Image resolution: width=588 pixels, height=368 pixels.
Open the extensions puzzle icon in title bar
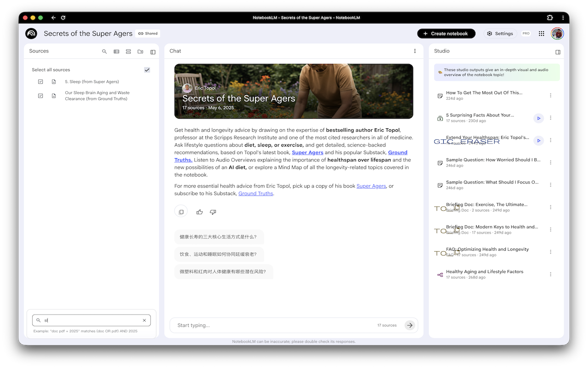(x=550, y=17)
